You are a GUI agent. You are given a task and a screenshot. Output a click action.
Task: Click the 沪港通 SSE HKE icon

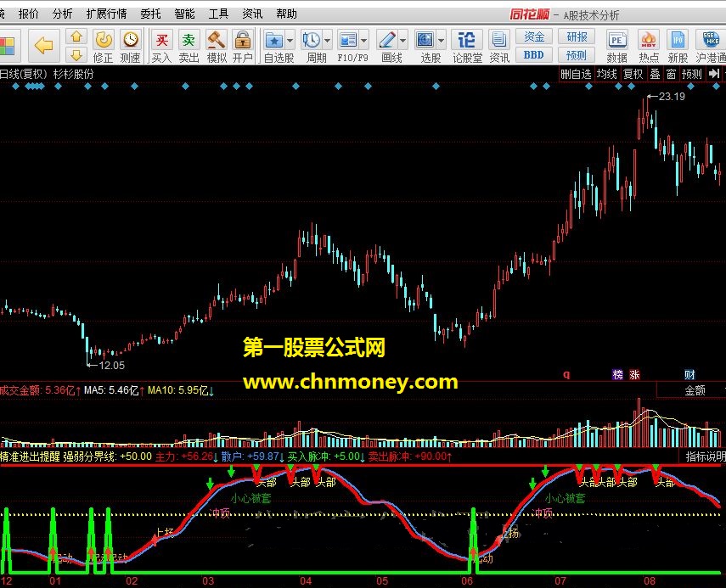coord(711,40)
